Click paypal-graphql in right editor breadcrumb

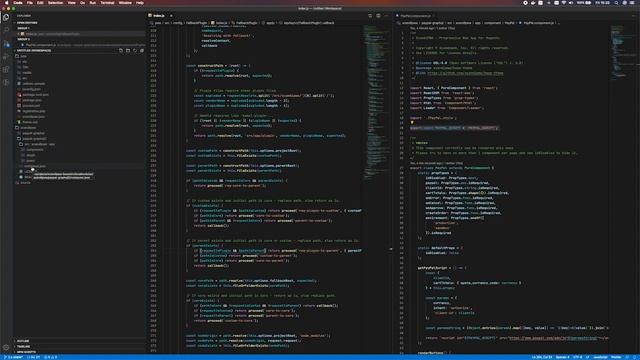pos(432,23)
